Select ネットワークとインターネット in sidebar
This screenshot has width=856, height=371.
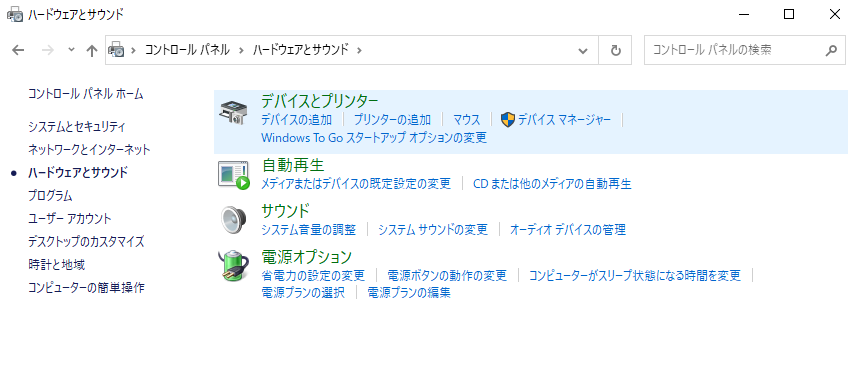[90, 149]
